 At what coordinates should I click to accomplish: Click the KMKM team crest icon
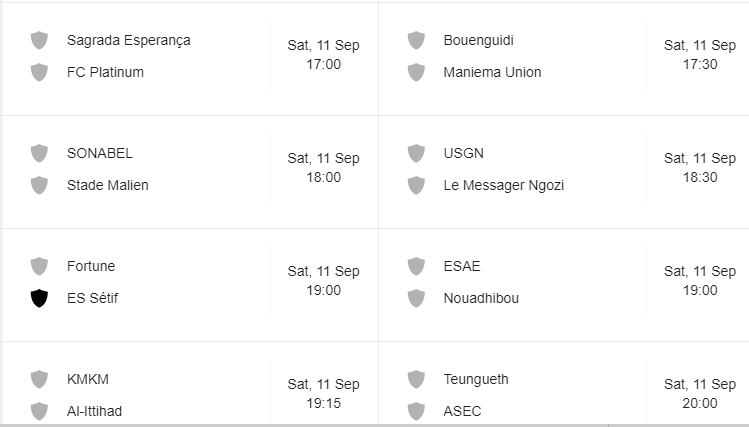click(39, 379)
